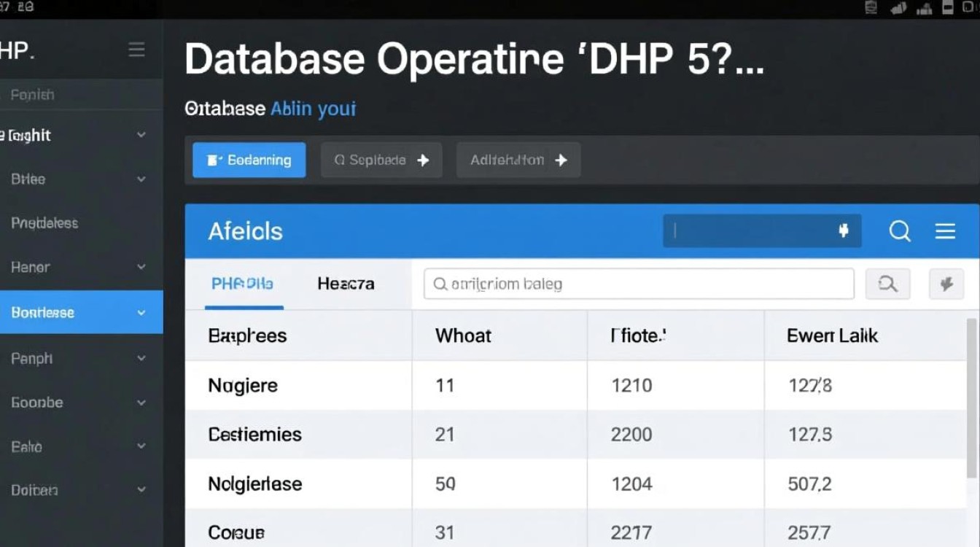Viewport: 980px width, 547px height.
Task: Click the search magnifier in blue Afeiols header
Action: point(900,231)
